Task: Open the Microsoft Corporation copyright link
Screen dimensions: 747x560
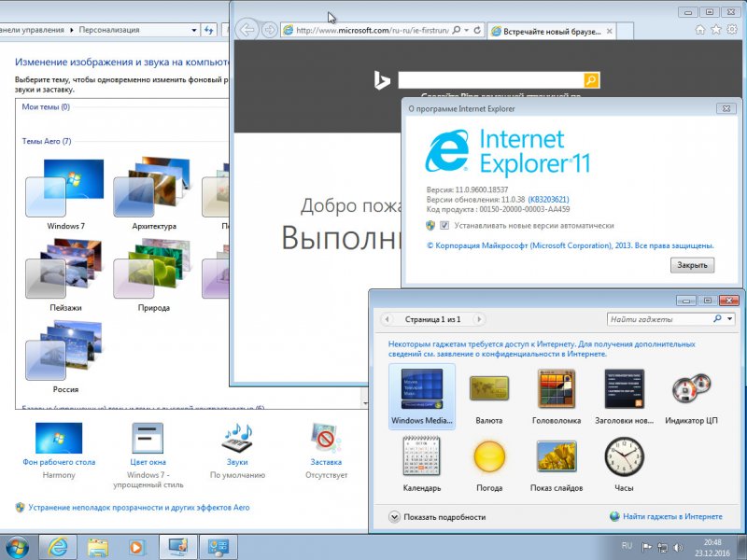Action: click(x=571, y=245)
